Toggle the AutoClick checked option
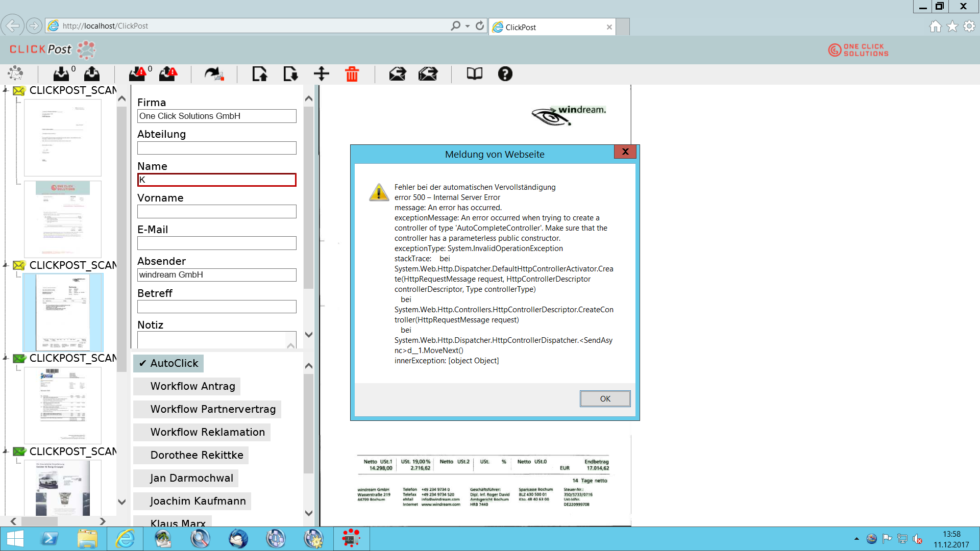The height and width of the screenshot is (551, 980). point(168,363)
